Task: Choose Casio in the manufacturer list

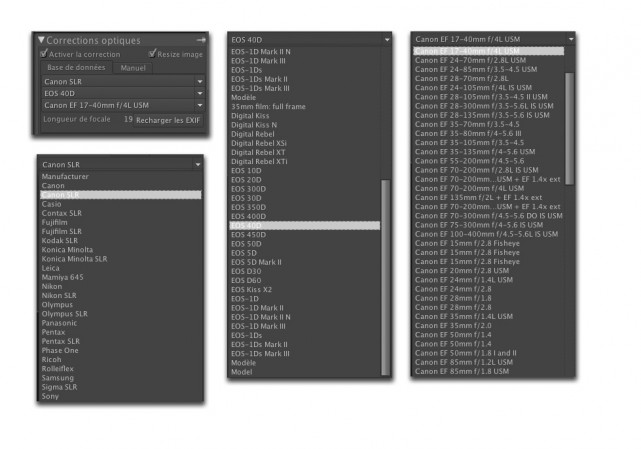Action: [x=52, y=204]
